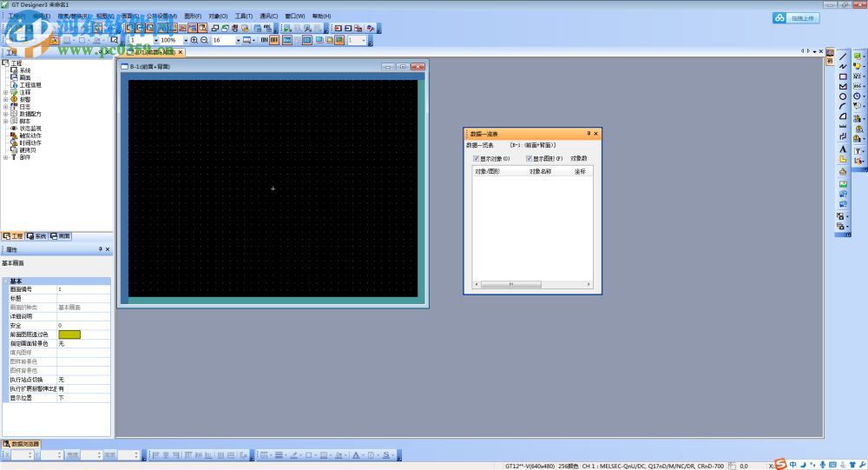Toggle the 显示图形 checkbox in data list
The height and width of the screenshot is (470, 868).
[x=529, y=158]
